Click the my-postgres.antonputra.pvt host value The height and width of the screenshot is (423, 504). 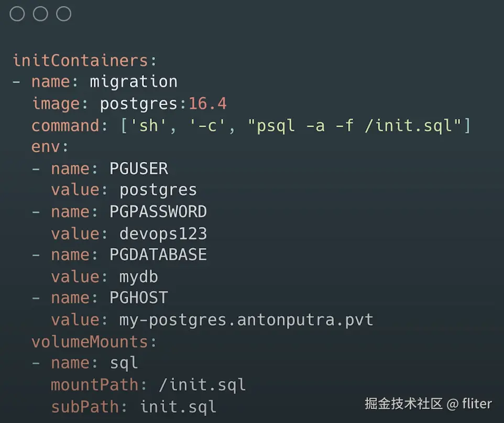[x=246, y=320]
